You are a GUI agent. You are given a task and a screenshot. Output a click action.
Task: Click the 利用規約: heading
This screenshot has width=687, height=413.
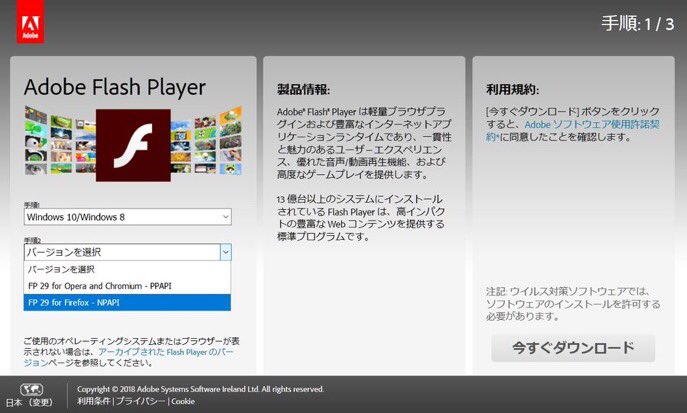[513, 90]
